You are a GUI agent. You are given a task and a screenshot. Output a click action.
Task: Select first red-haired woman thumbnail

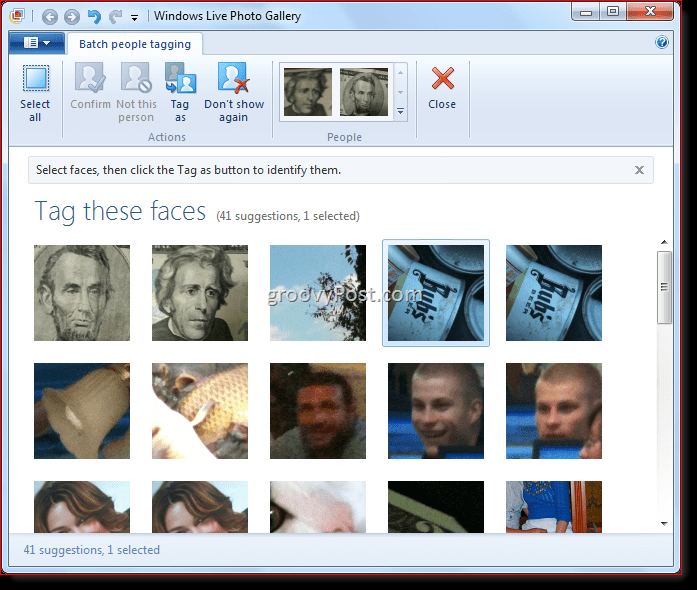(82, 507)
